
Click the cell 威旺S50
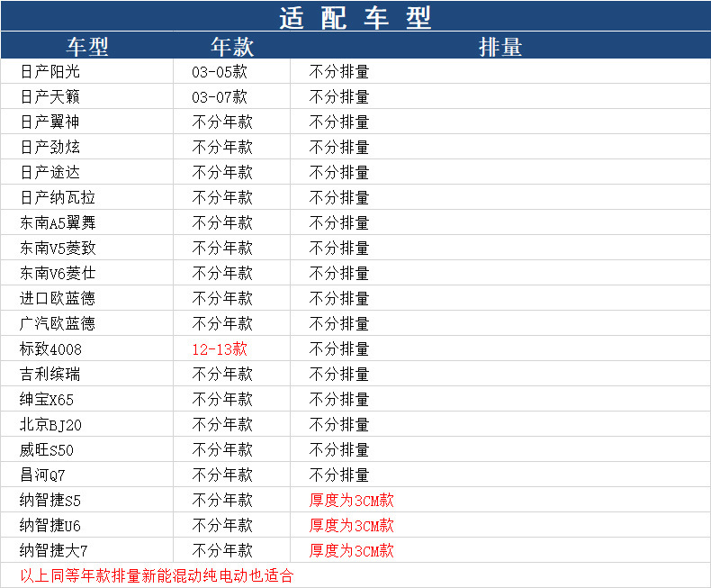click(x=47, y=449)
